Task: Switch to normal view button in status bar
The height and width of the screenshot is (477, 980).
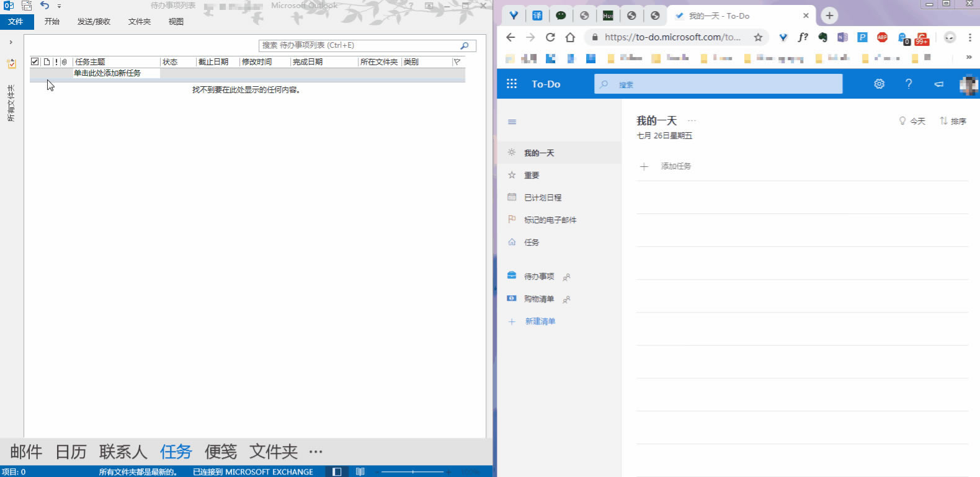Action: coord(337,472)
